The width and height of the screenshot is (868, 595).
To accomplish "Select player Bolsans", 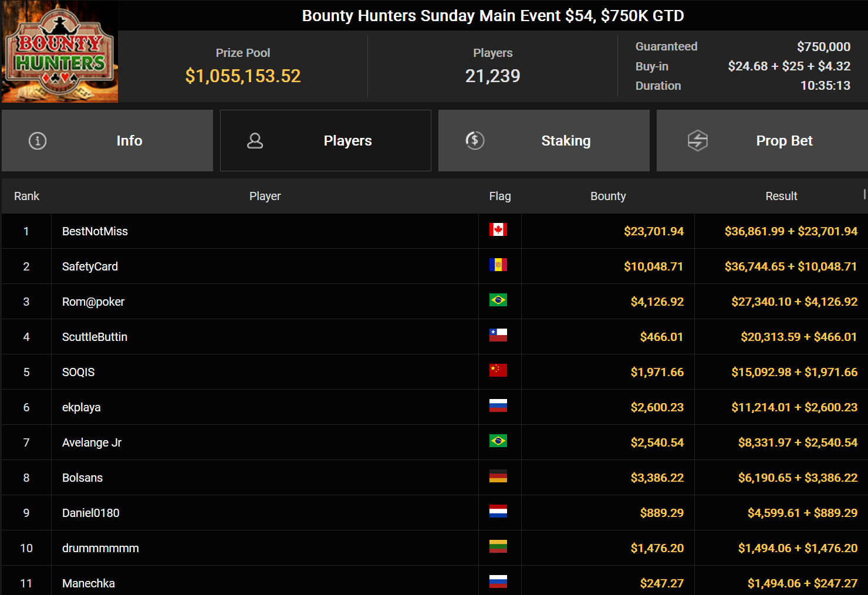I will [x=82, y=478].
